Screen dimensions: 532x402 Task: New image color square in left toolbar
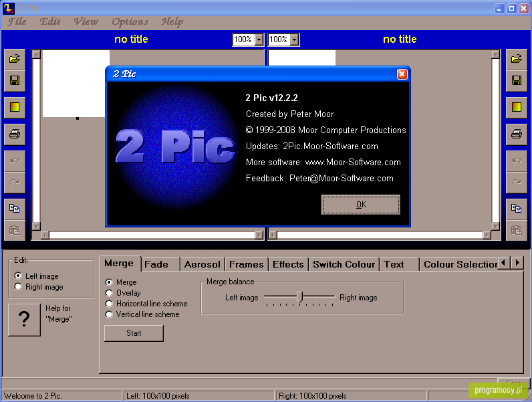[x=15, y=107]
